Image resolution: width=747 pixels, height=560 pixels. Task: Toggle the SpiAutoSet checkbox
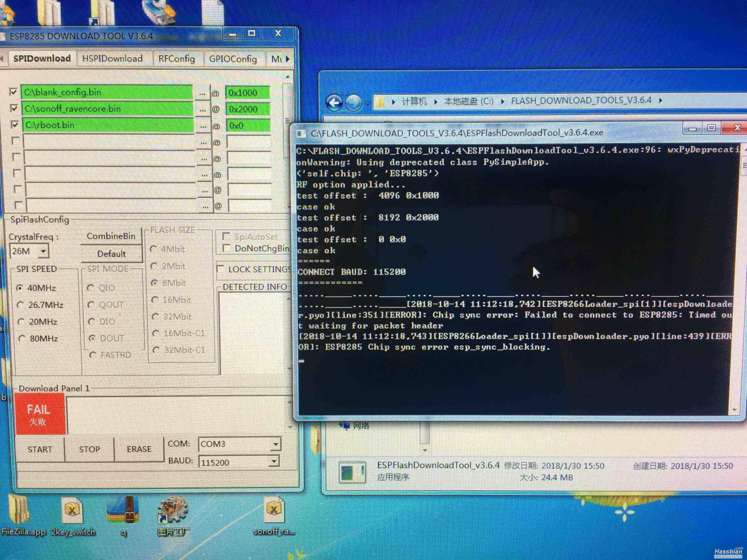pyautogui.click(x=226, y=236)
